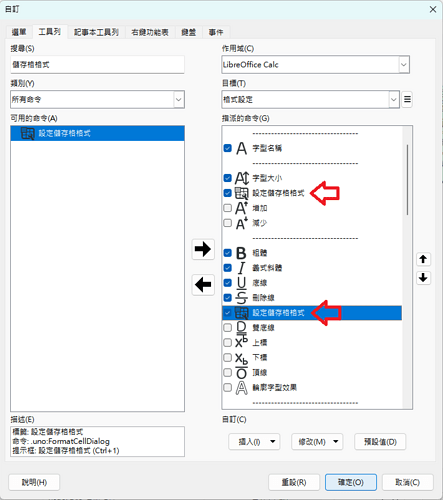
Task: Click the left arrow remove-command button
Action: click(203, 285)
